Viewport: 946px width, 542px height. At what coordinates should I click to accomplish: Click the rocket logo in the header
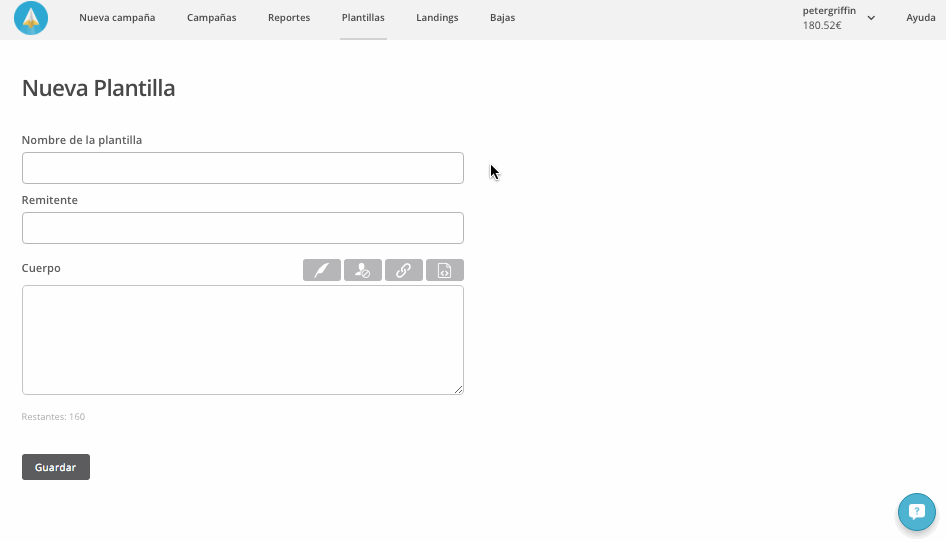[x=31, y=18]
